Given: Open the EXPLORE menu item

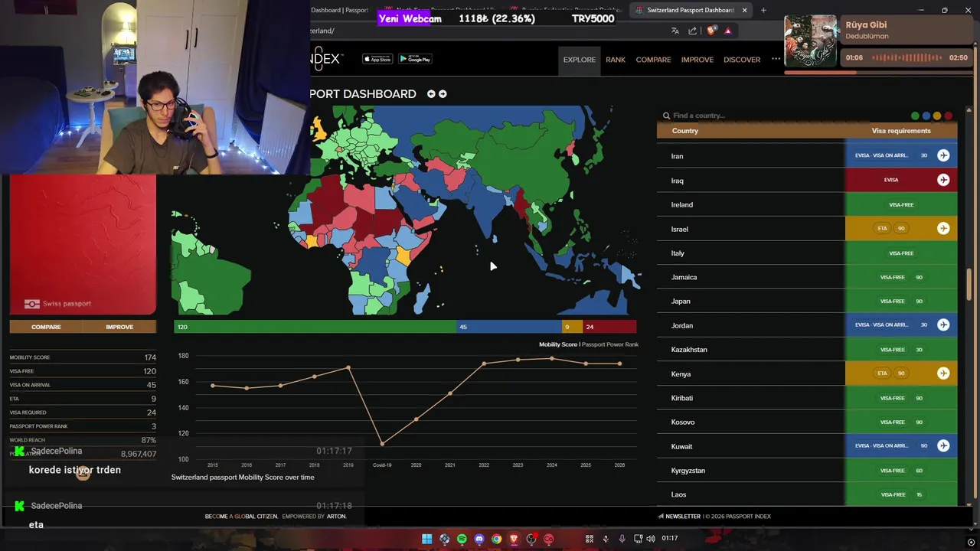Looking at the screenshot, I should 580,60.
